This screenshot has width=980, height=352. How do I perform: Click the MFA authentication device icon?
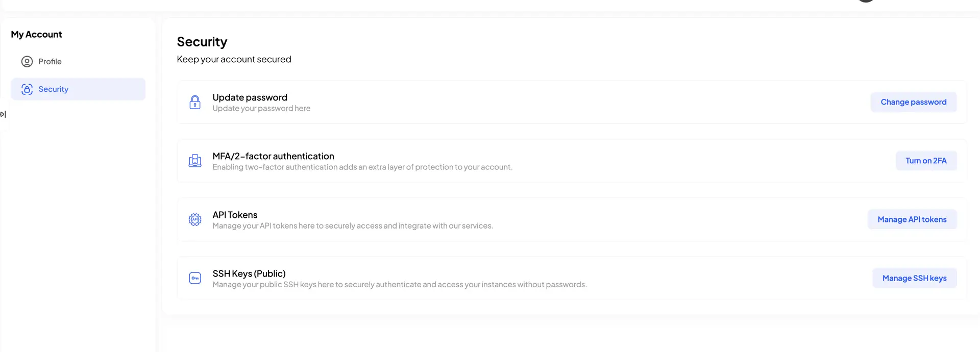pyautogui.click(x=195, y=160)
